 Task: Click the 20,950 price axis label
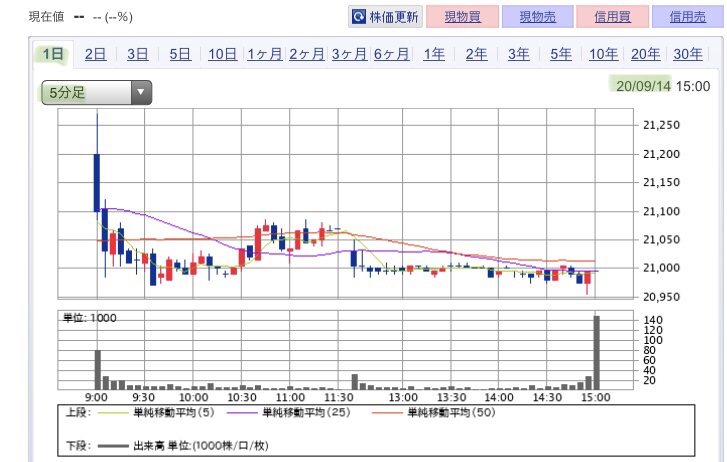click(x=661, y=297)
